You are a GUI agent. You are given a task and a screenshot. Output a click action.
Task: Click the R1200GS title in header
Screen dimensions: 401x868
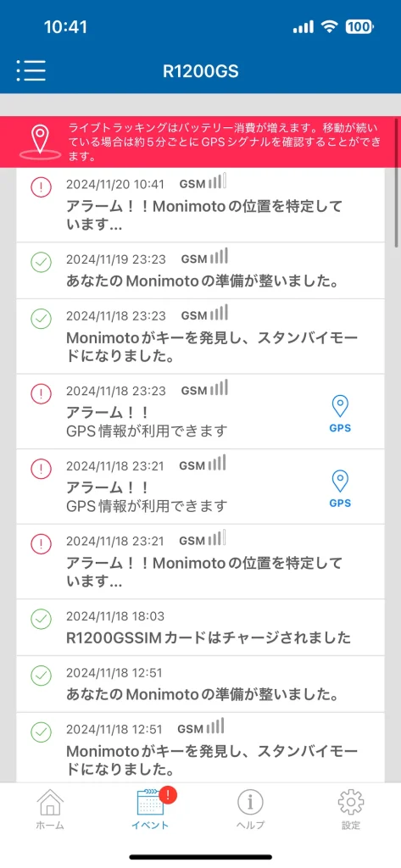[200, 71]
